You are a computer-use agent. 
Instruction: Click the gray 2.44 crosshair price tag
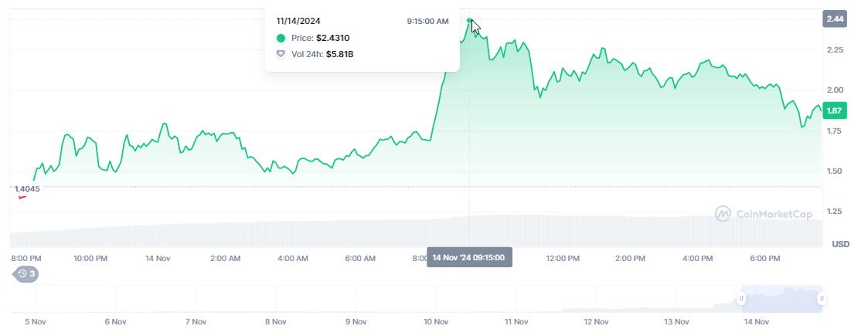(x=835, y=19)
